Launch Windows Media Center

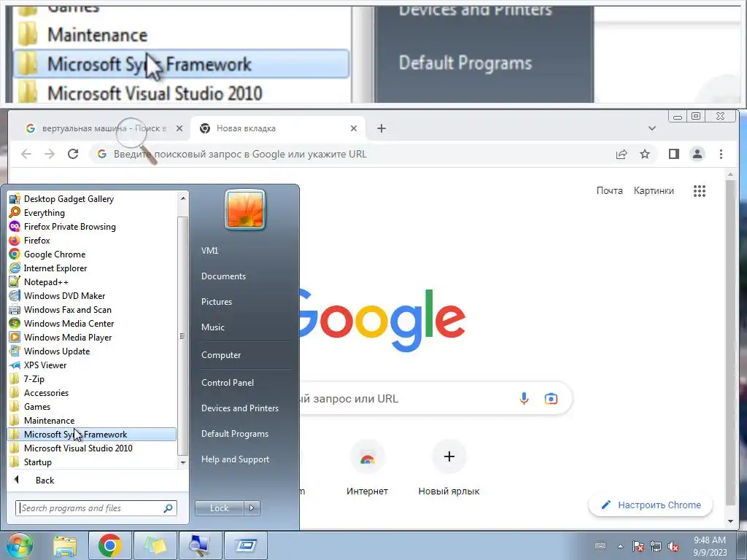coord(91,323)
